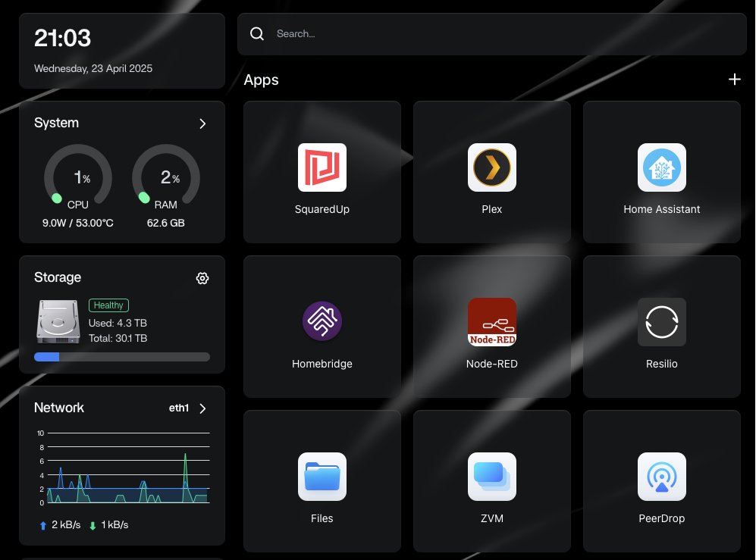756x560 pixels.
Task: Click the Used: 4.3 TB text
Action: 118,323
